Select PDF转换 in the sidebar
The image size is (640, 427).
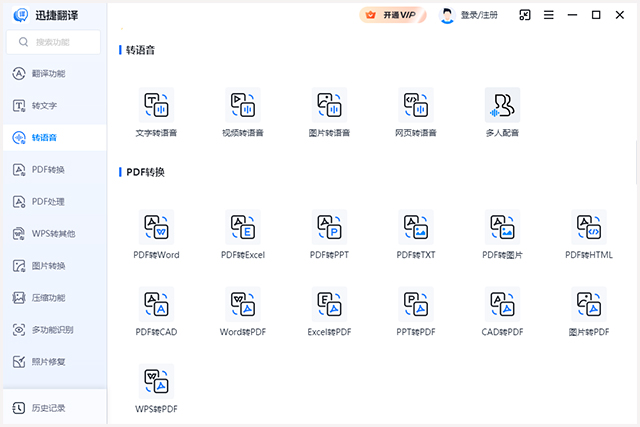(55, 169)
